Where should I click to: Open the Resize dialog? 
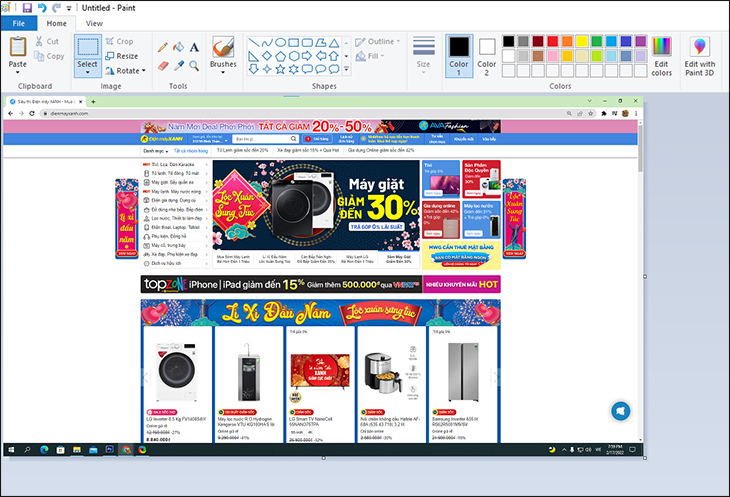[122, 56]
